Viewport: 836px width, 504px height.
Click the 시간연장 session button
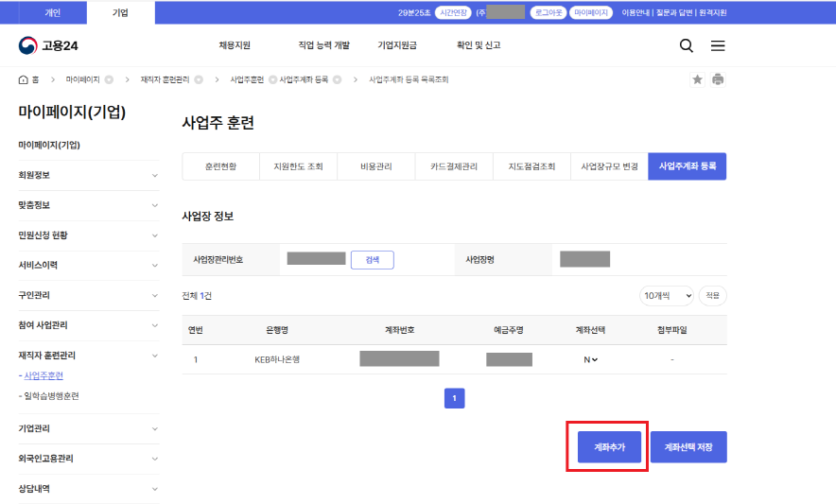click(x=452, y=13)
